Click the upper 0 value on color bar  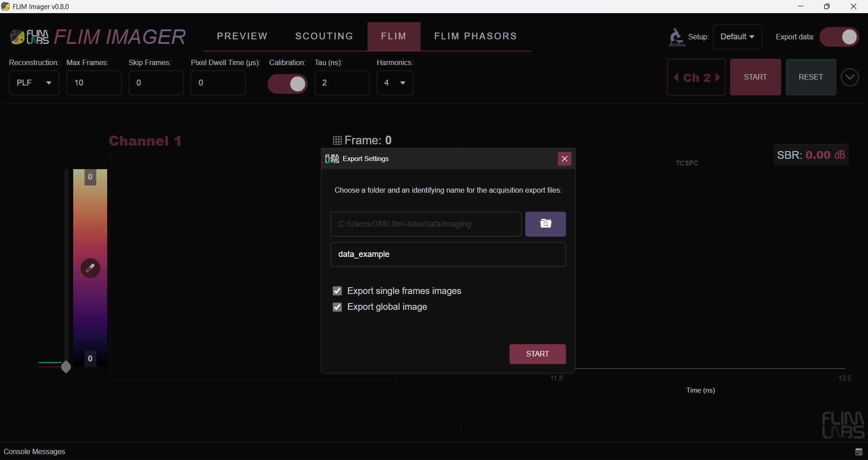coord(90,177)
